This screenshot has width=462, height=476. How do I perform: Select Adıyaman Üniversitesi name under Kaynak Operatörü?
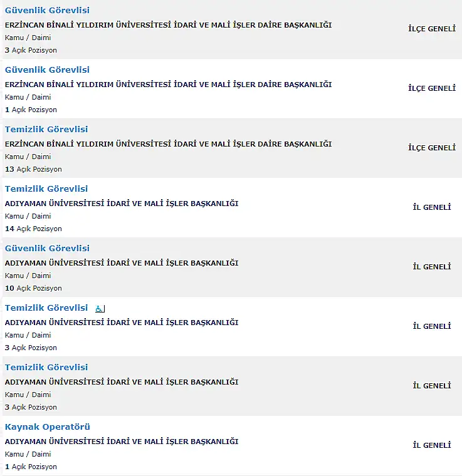(122, 442)
